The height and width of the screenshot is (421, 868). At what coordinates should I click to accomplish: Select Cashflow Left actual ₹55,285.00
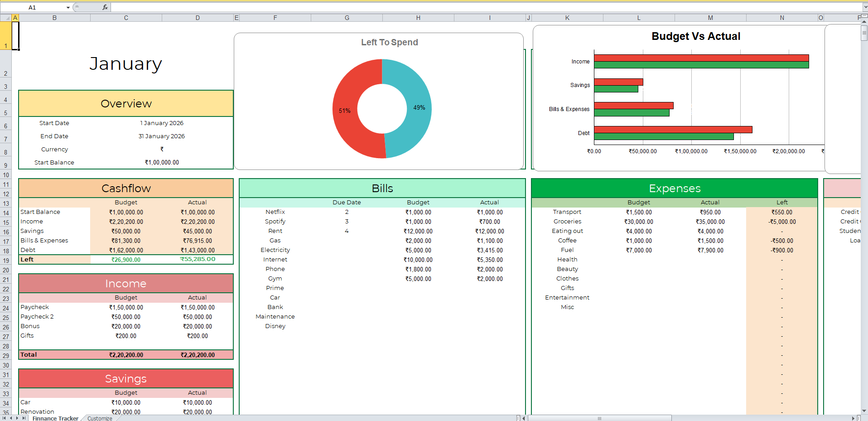[x=198, y=259]
